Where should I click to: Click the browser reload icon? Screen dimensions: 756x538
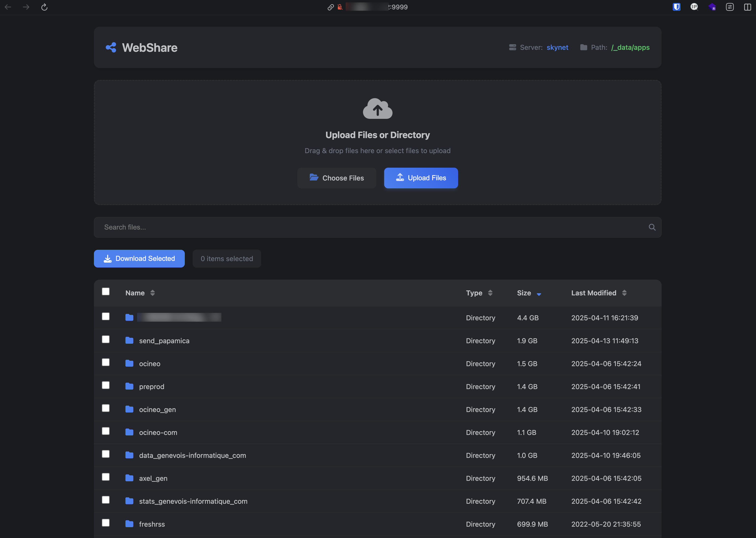(44, 7)
